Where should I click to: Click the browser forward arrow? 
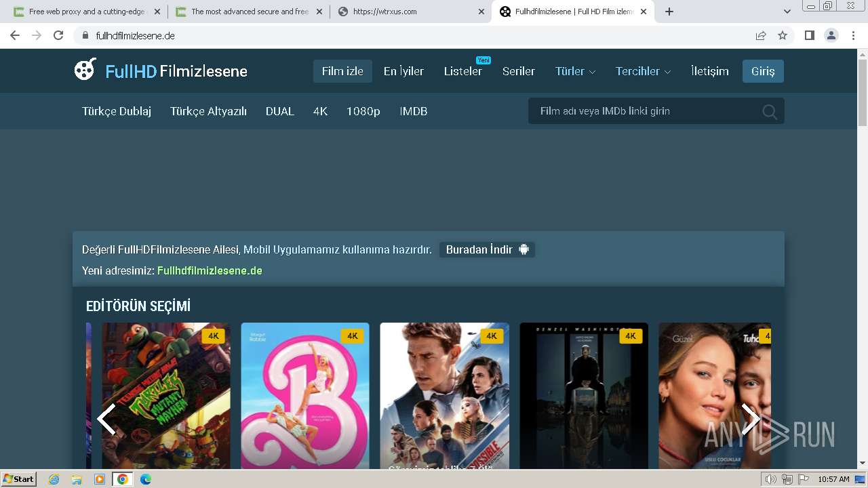click(37, 35)
